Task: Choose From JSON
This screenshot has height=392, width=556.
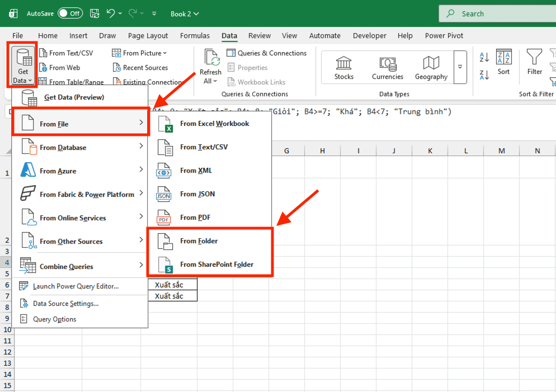Action: tap(210, 194)
